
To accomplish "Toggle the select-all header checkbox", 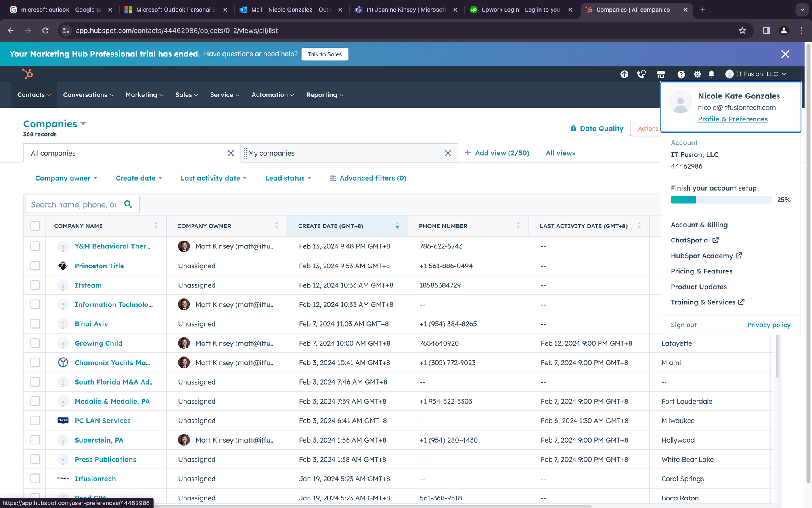I will [35, 226].
